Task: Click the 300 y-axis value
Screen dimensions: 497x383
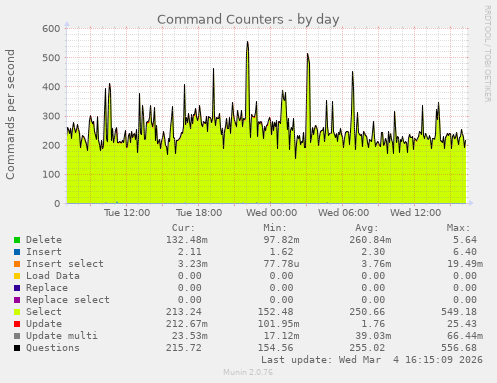Action: [x=51, y=116]
